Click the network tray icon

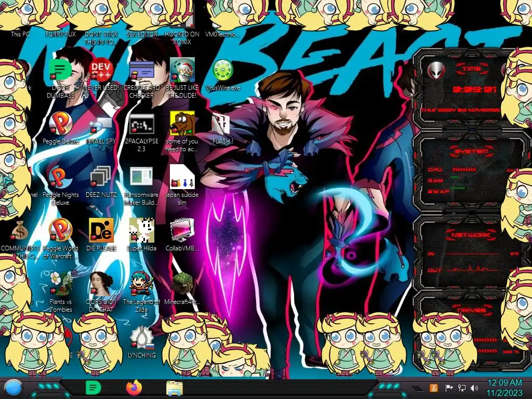pos(462,388)
